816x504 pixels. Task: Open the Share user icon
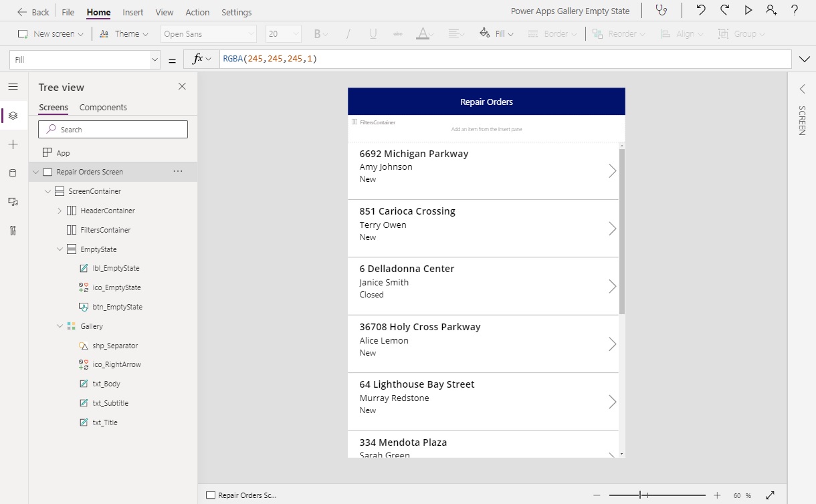pos(771,11)
